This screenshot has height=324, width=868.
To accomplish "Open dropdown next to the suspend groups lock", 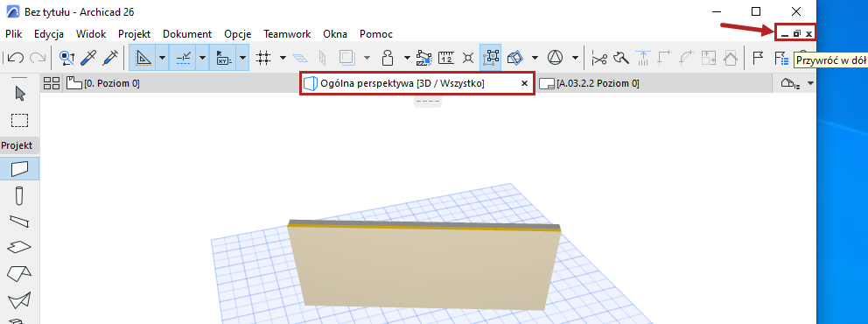I will pyautogui.click(x=407, y=57).
